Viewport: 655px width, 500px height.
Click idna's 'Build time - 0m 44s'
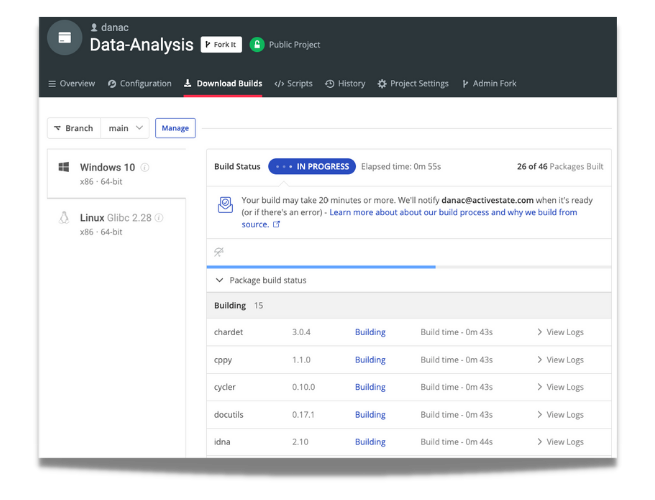coord(457,442)
